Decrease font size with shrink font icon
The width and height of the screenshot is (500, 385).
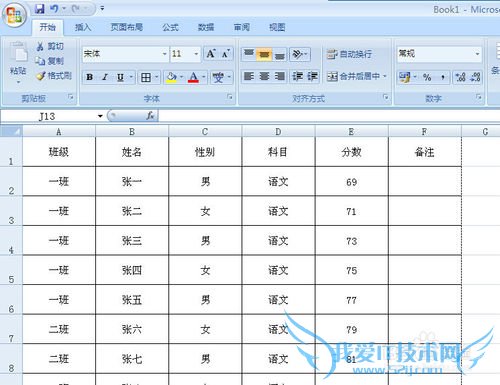(226, 54)
